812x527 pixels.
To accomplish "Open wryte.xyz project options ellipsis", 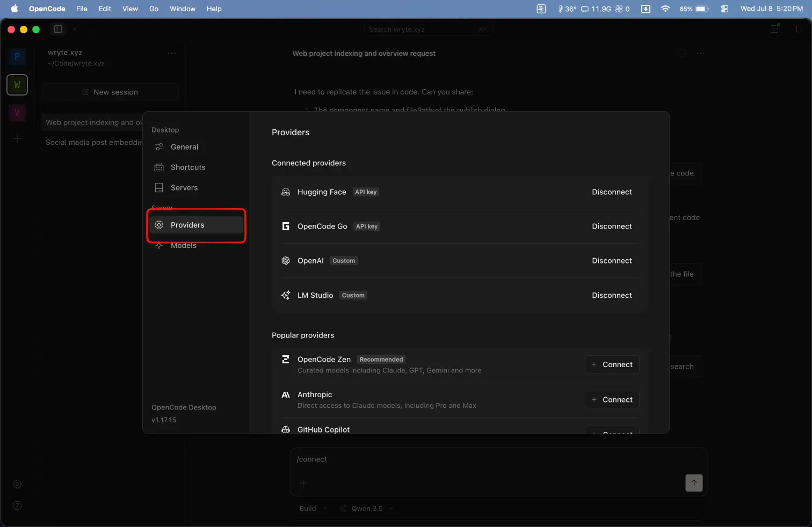I will click(x=172, y=53).
